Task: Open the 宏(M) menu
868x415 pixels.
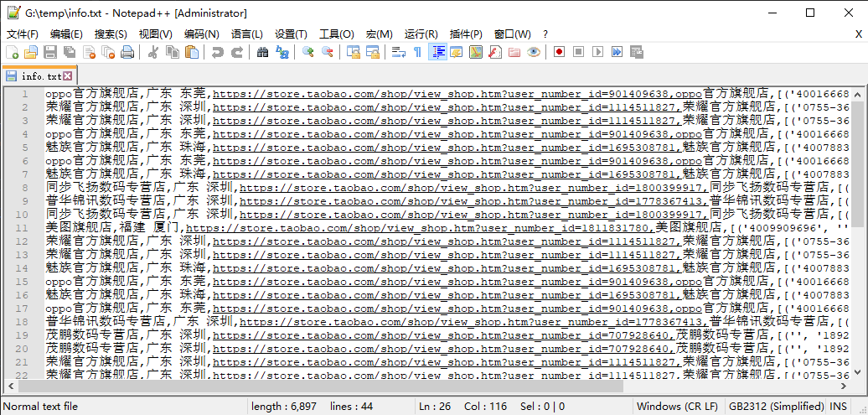Action: click(380, 34)
